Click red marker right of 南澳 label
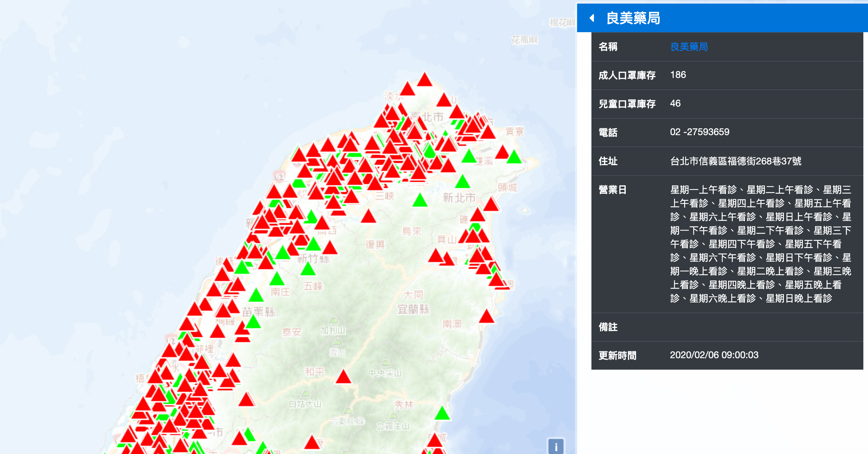This screenshot has width=868, height=454. 487,317
